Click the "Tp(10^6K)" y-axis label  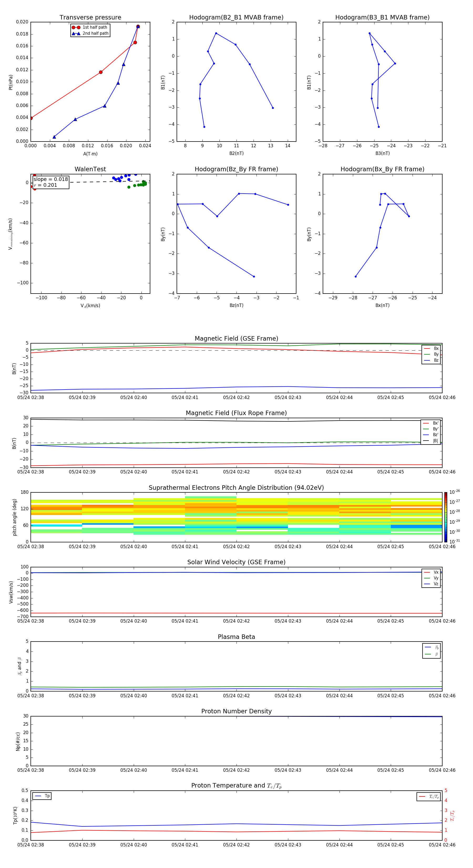tap(15, 815)
